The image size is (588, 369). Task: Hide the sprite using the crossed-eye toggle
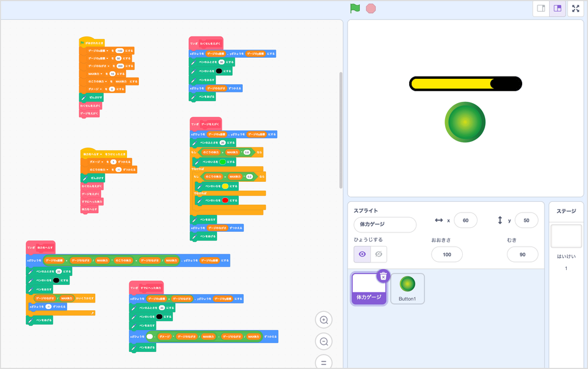[378, 254]
